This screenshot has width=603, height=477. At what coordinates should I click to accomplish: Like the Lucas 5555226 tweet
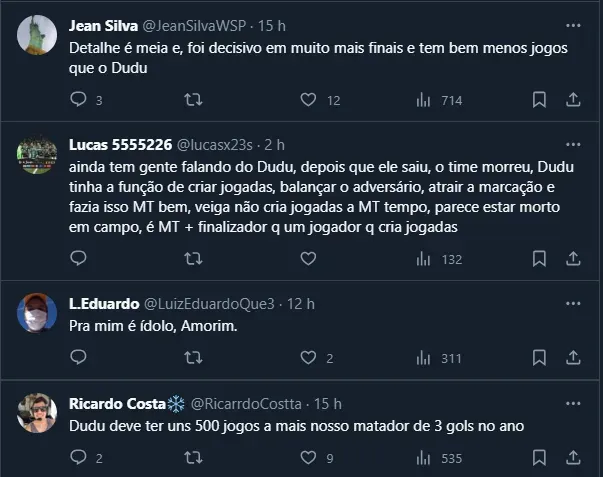pos(310,259)
